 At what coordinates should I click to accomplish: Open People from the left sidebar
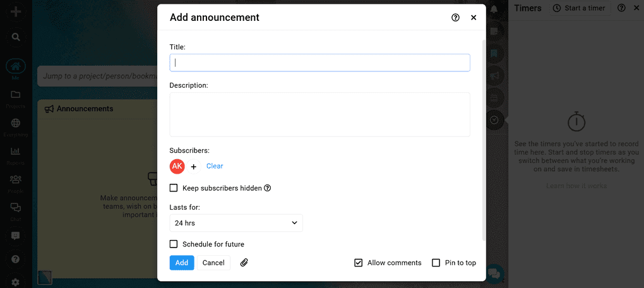tap(16, 179)
